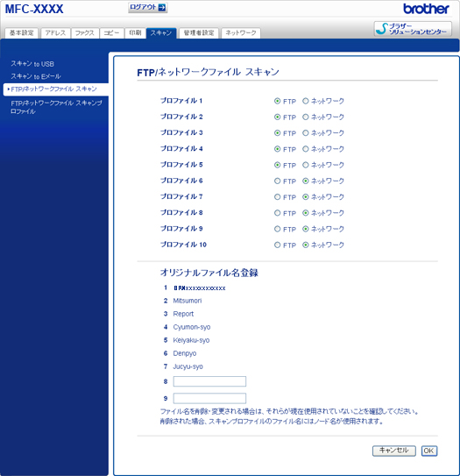Open FTP/ネットワークファイル スキャンプロファイル sidebar link

(56, 107)
